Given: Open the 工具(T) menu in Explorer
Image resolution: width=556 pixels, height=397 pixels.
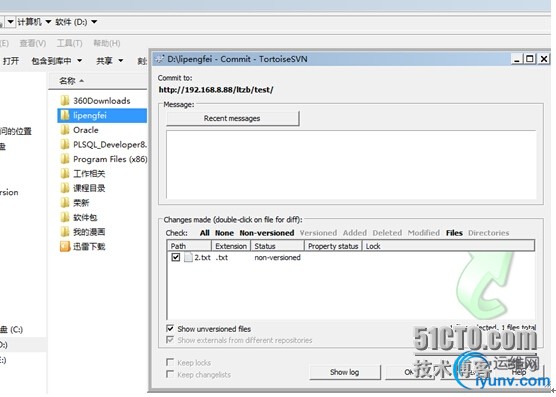Looking at the screenshot, I should click(x=70, y=43).
